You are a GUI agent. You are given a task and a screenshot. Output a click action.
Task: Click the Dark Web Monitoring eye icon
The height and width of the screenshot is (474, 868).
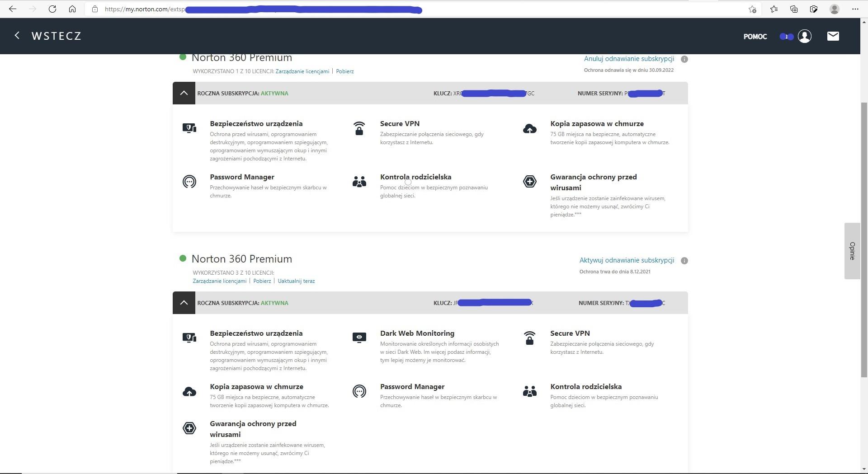tap(359, 338)
